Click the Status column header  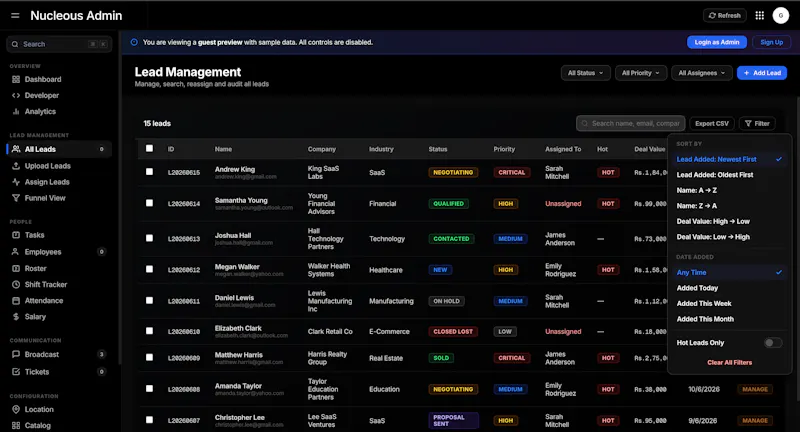coord(438,149)
